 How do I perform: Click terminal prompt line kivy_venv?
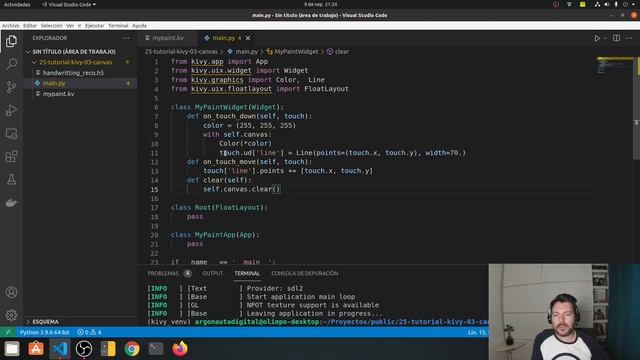(x=318, y=322)
